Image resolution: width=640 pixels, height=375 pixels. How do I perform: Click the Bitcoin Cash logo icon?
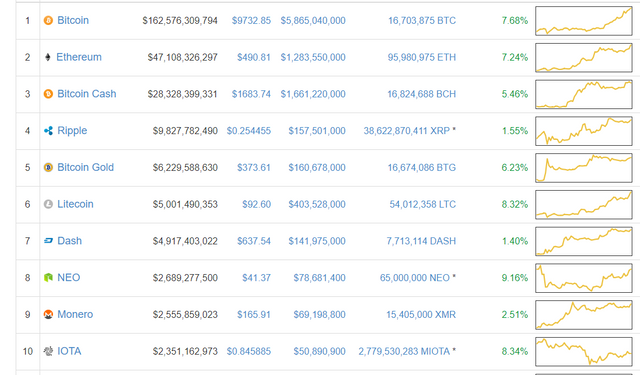tap(48, 94)
